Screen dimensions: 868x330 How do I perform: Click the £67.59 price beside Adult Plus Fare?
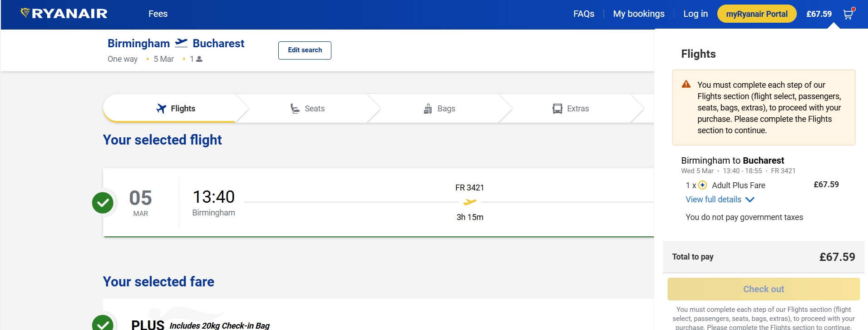click(826, 185)
